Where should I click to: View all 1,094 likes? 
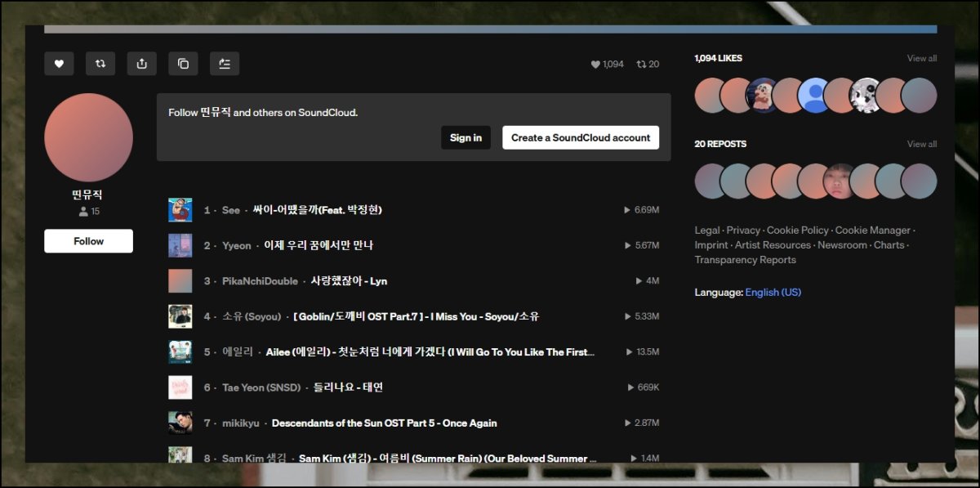tap(922, 59)
